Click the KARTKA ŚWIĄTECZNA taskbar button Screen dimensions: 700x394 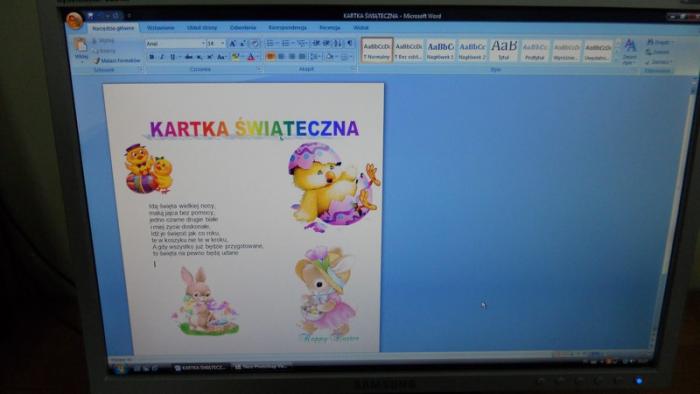[x=200, y=367]
